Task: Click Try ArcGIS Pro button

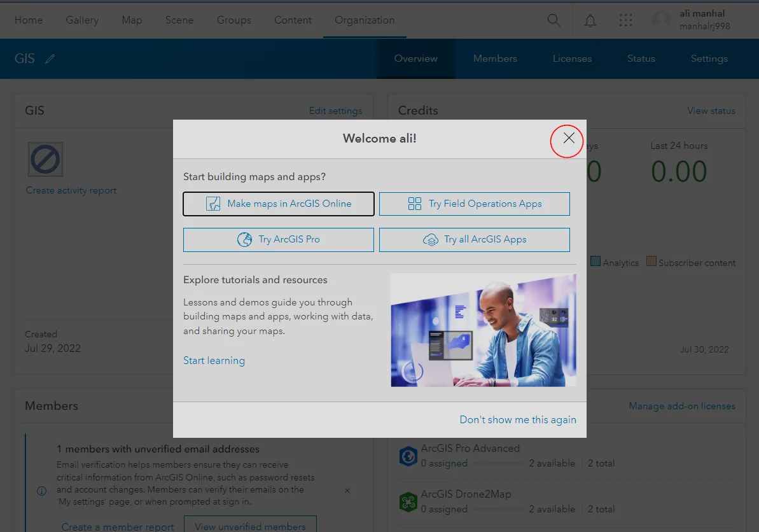Action: coord(278,240)
